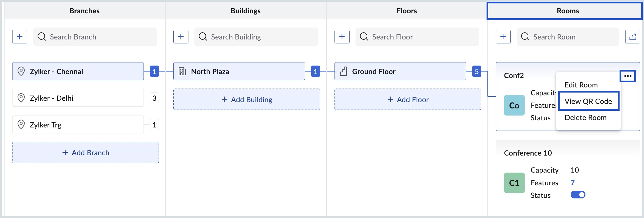Screen dimensions: 644x218
Task: Click the export rooms icon
Action: 633,37
